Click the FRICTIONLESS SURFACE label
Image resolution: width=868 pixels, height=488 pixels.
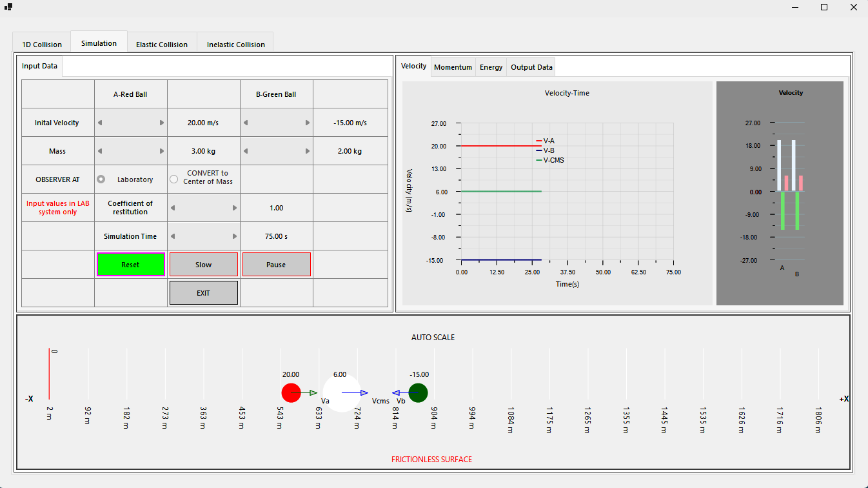pos(431,460)
